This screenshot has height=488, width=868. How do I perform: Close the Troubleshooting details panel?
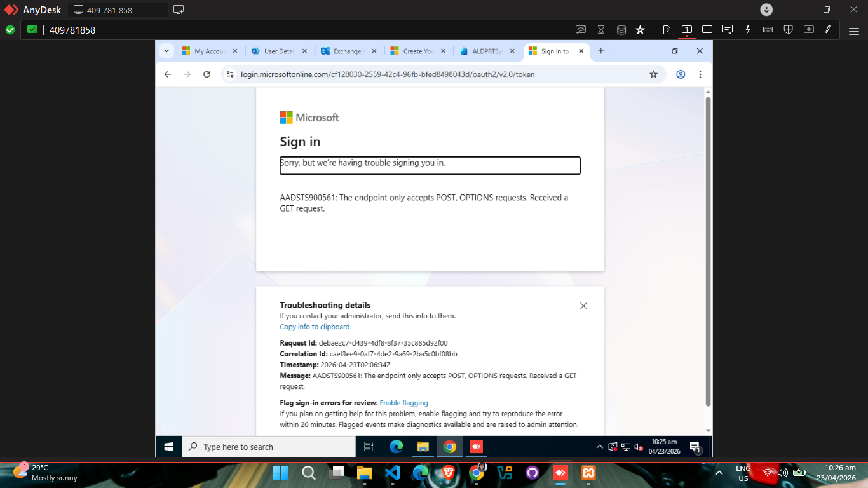(583, 306)
